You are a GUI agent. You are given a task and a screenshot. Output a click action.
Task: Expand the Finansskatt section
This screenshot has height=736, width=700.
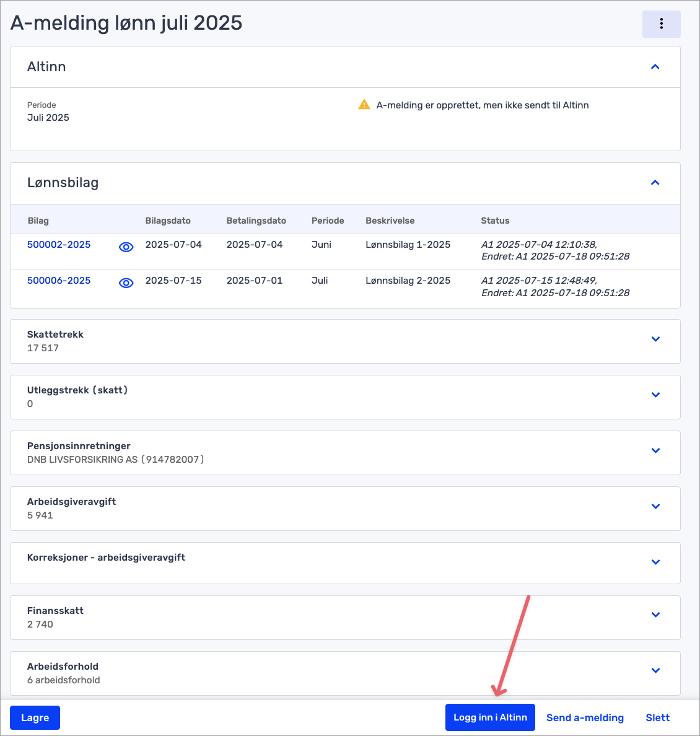655,615
